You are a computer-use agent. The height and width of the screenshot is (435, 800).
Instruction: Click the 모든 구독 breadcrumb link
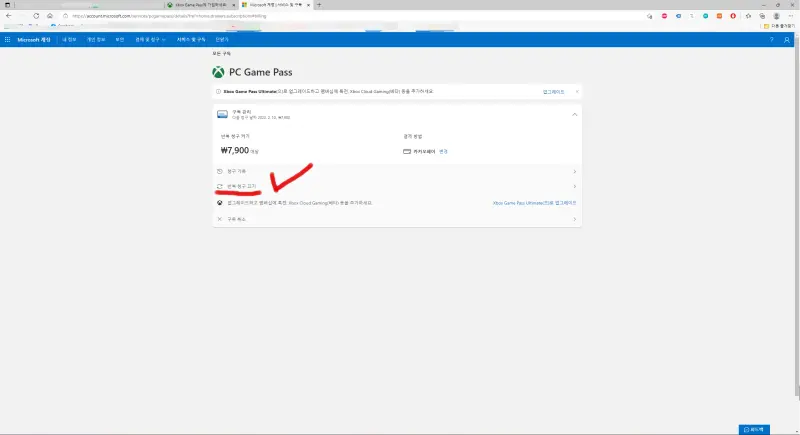(x=221, y=54)
